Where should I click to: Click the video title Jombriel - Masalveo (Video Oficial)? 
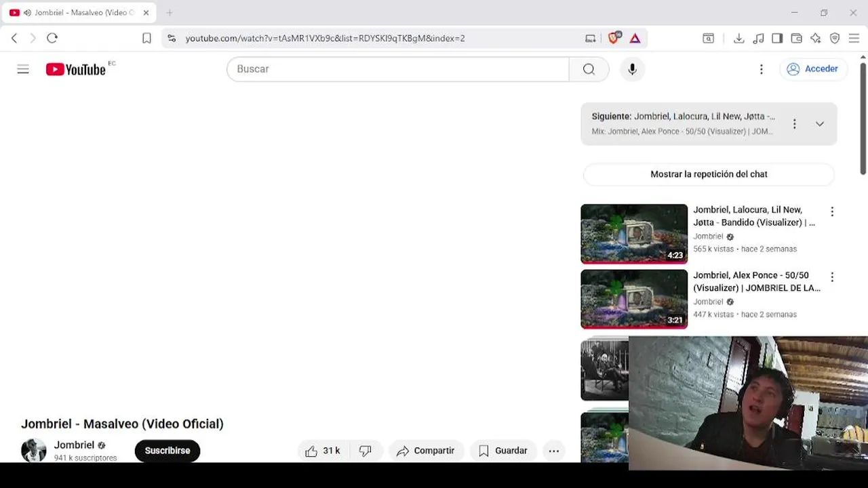click(x=122, y=424)
